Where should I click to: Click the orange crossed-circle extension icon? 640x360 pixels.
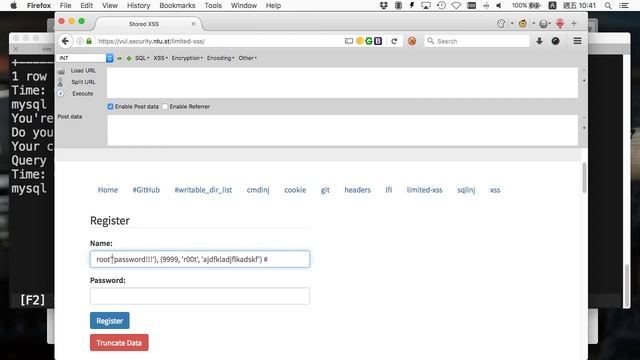pos(412,41)
